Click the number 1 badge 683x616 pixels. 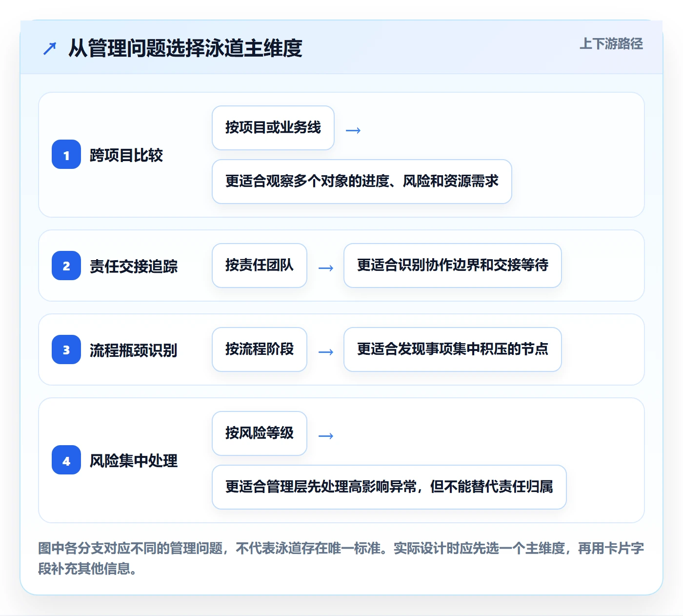[x=66, y=155]
